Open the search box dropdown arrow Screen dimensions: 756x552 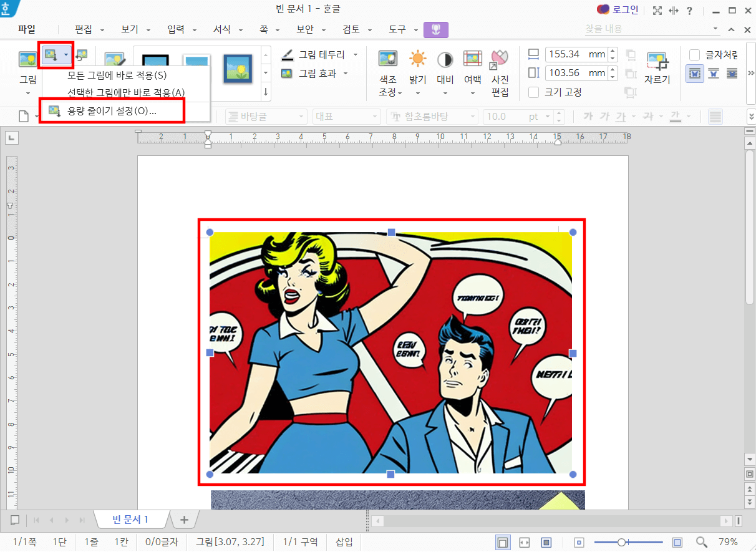[x=715, y=29]
